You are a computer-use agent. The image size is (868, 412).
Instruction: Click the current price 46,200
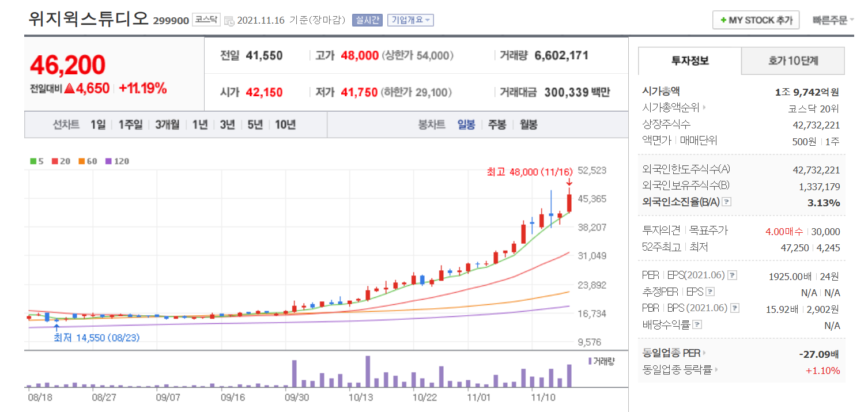pyautogui.click(x=67, y=65)
